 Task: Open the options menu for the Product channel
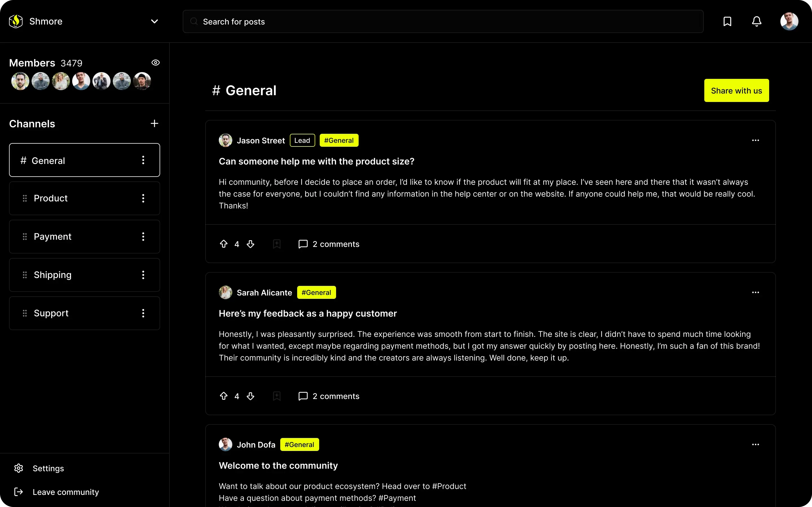tap(144, 198)
